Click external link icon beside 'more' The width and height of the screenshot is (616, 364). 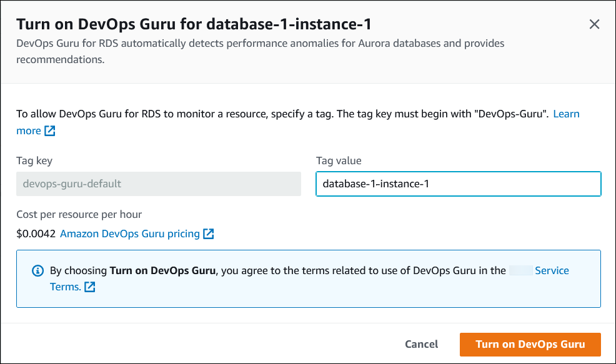(x=50, y=131)
